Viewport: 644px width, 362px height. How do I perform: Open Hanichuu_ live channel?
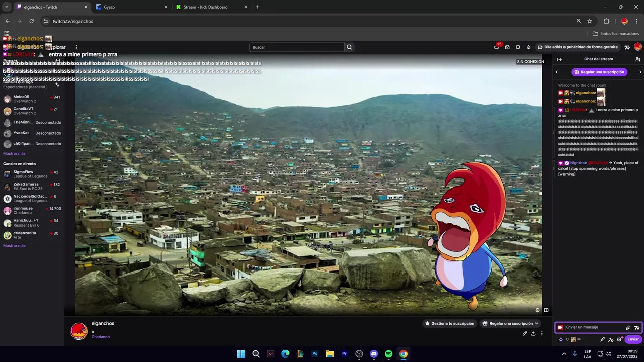click(x=32, y=222)
